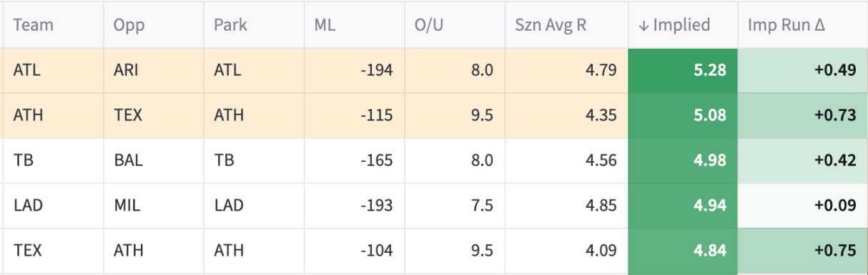Click the MIL opponent cell
868x275 pixels.
(154, 206)
